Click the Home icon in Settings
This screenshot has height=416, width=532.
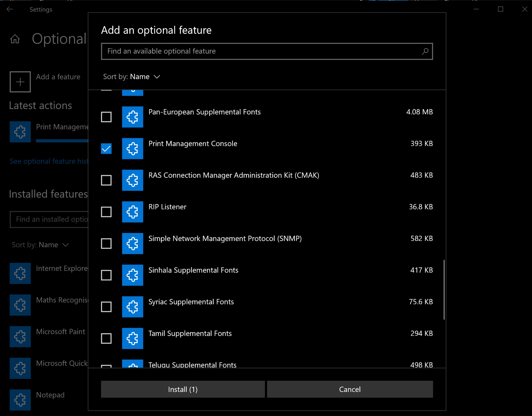[x=15, y=39]
